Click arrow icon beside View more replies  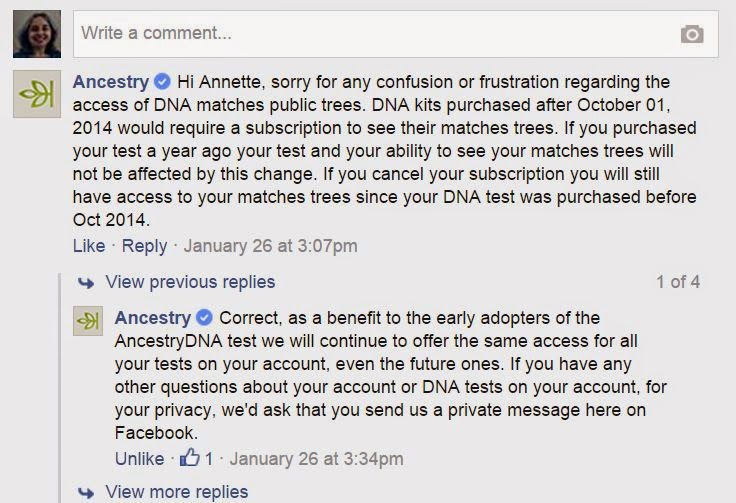point(88,491)
